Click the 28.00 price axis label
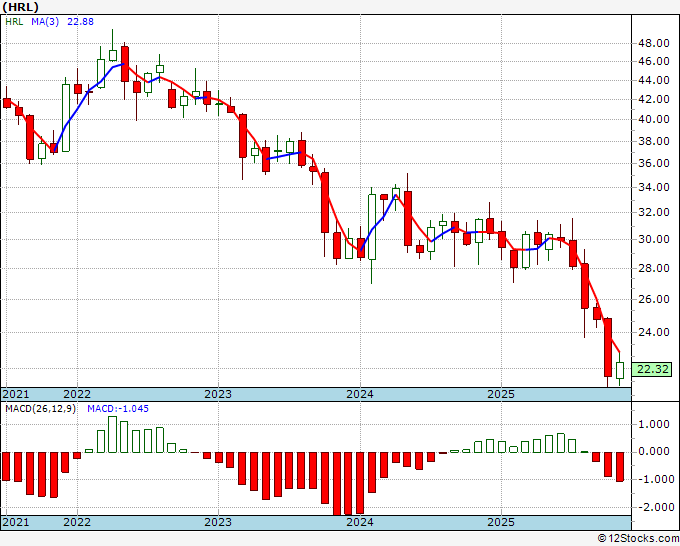Viewport: 680px width, 546px height. click(653, 268)
